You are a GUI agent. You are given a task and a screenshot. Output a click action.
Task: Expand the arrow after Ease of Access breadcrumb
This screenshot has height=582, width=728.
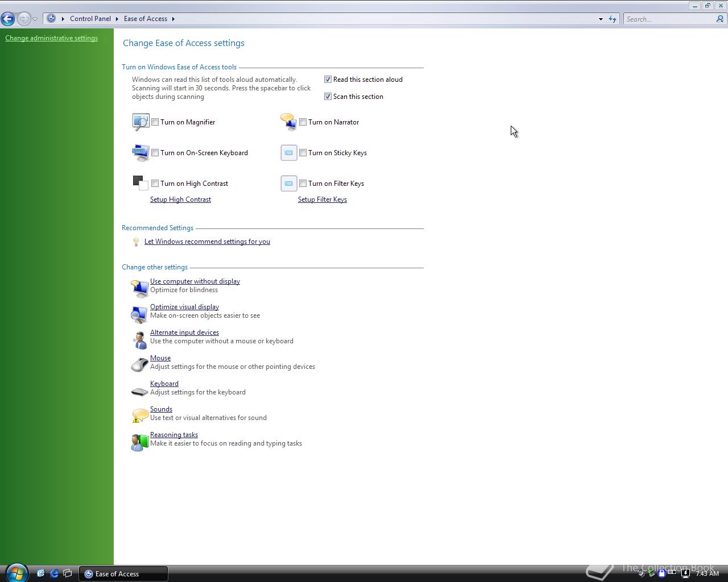[x=173, y=19]
